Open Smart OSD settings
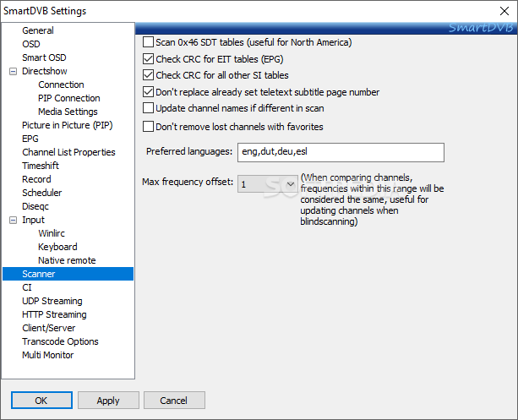Screen dimensions: 518x420 (44, 57)
